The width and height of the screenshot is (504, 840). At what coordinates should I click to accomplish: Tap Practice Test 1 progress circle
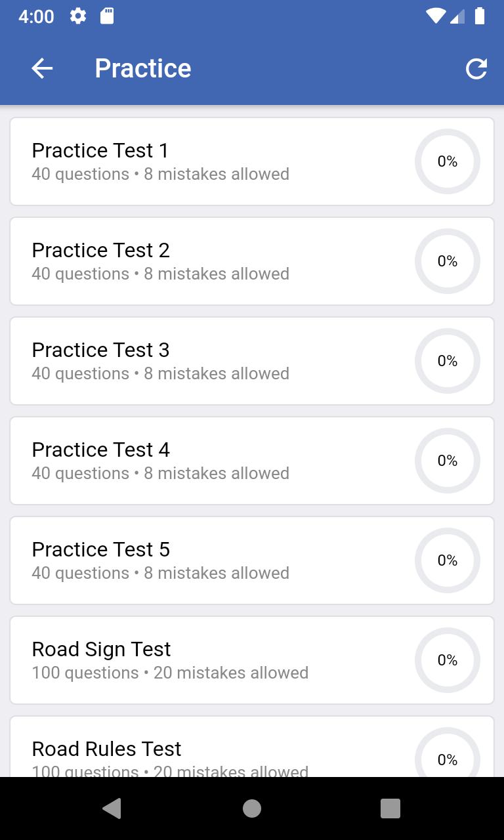[x=448, y=161]
